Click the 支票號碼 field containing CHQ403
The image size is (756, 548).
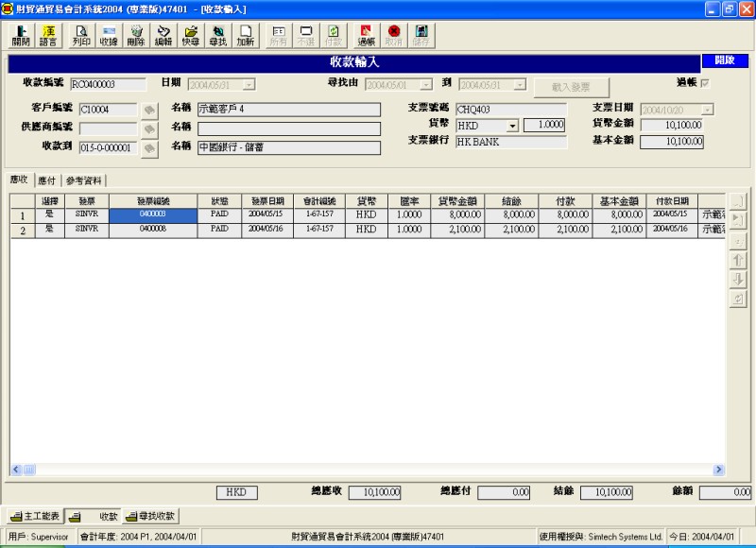[x=510, y=110]
